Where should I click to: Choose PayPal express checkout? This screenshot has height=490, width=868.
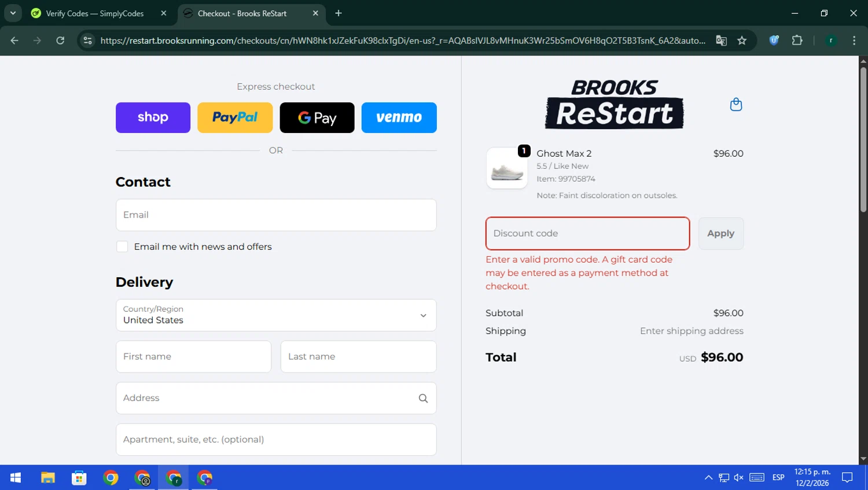235,117
